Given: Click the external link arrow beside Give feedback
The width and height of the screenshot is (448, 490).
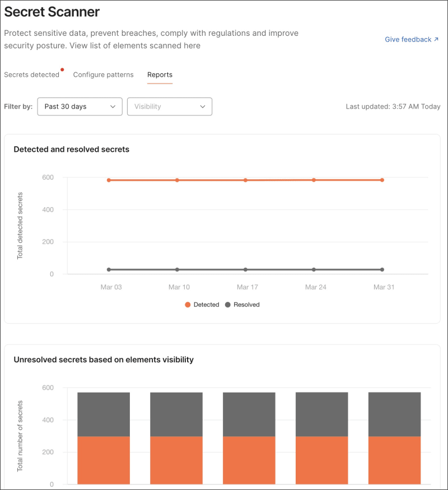Looking at the screenshot, I should point(436,39).
